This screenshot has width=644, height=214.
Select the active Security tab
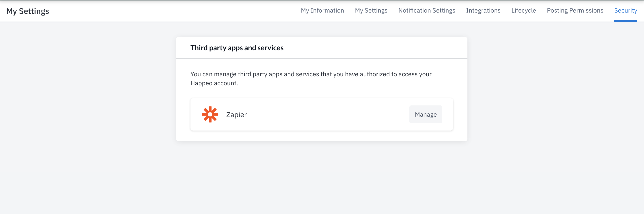coord(625,11)
